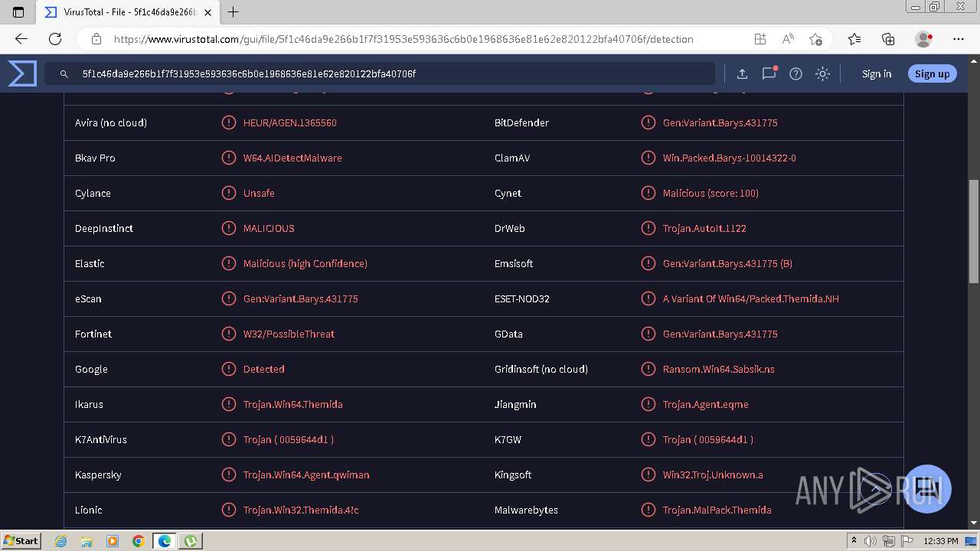
Task: Add this page to favorites
Action: coord(815,39)
